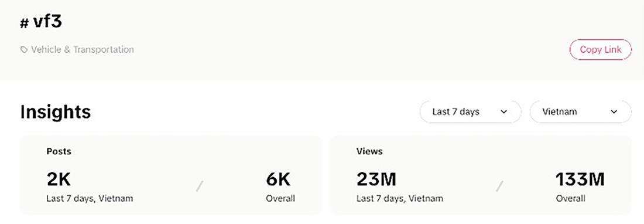
Task: Click the hashtag symbol before vf3
Action: pos(24,23)
